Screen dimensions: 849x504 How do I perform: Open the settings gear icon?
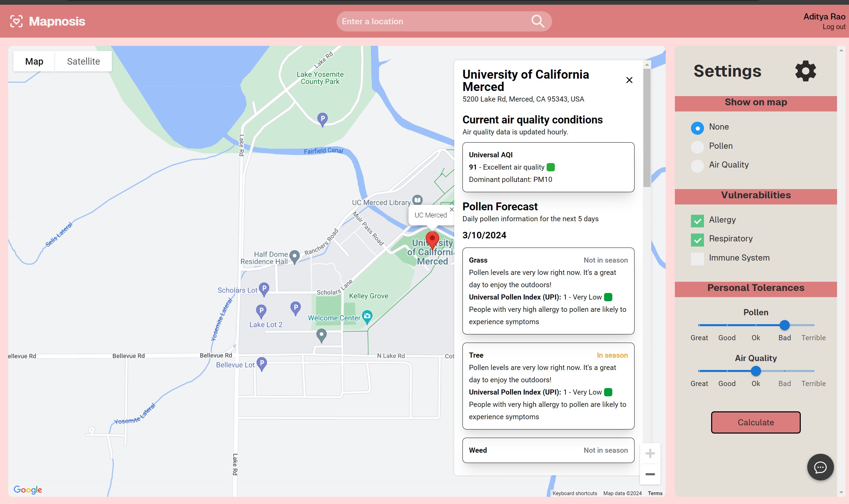[805, 71]
